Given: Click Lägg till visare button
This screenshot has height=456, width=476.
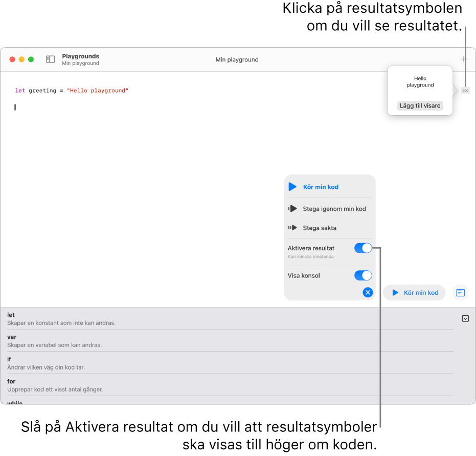Looking at the screenshot, I should 420,106.
